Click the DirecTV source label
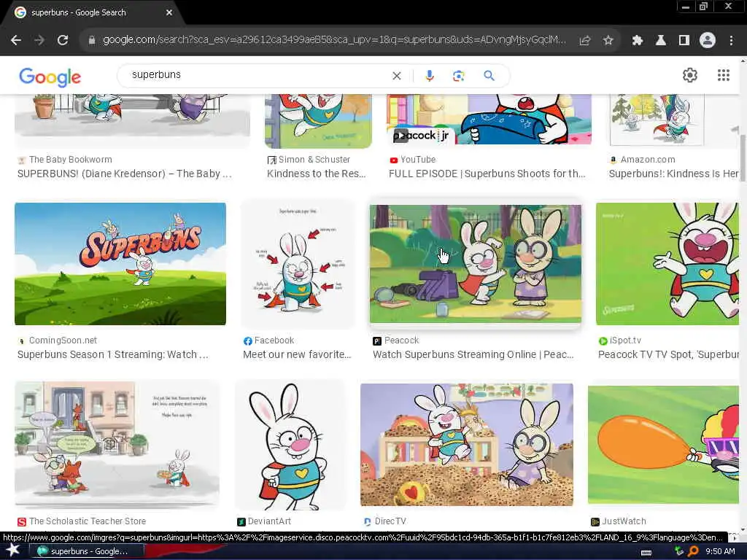747x560 pixels. click(390, 521)
